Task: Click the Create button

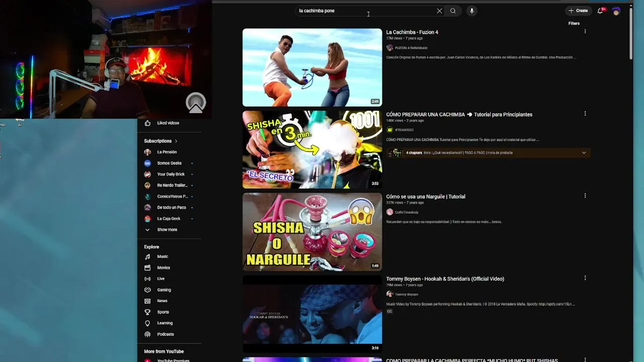Action: (578, 11)
